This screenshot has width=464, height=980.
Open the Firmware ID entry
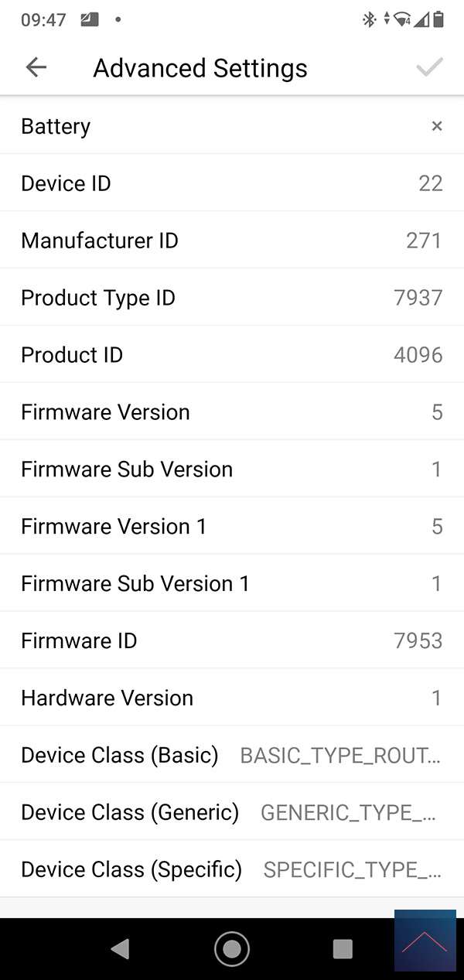pyautogui.click(x=232, y=640)
